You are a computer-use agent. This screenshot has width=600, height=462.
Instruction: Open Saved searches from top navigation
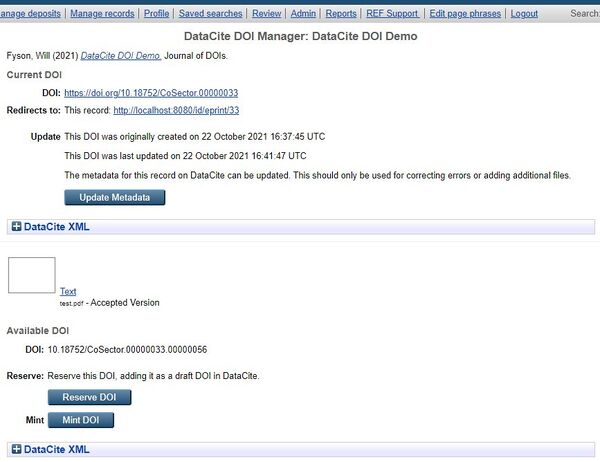pos(210,14)
